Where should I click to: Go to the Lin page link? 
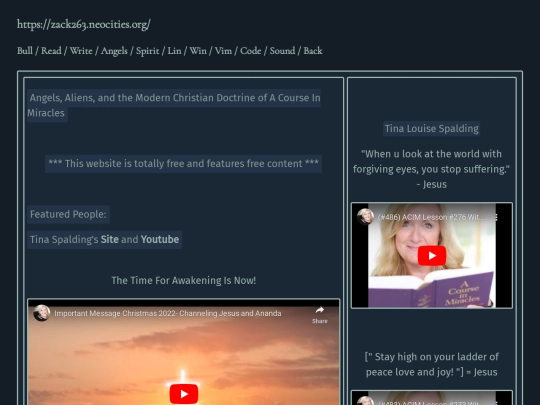pyautogui.click(x=174, y=51)
